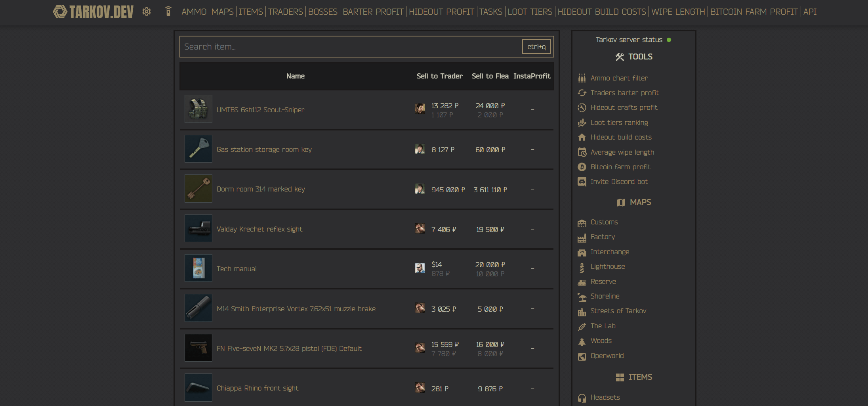The height and width of the screenshot is (406, 868).
Task: Open M14 Vortex muzzle brake link
Action: click(x=296, y=309)
